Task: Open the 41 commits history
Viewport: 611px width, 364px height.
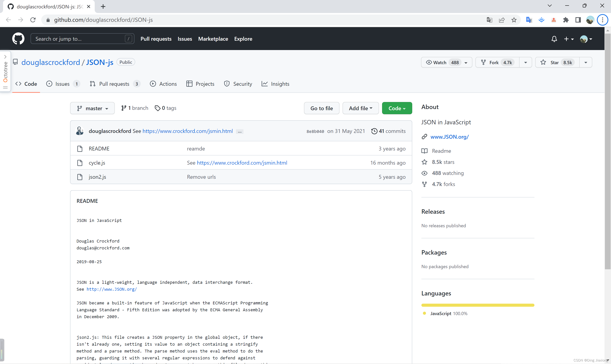Action: pos(388,131)
